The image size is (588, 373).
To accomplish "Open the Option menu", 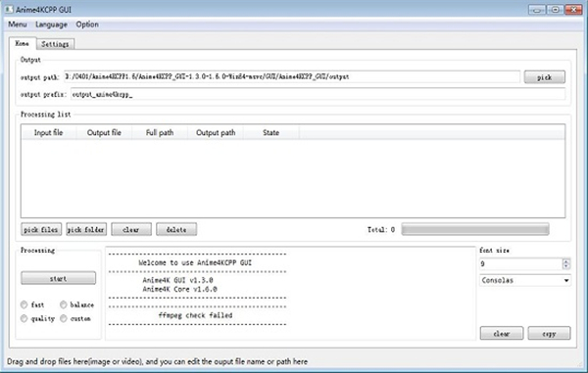I will pyautogui.click(x=87, y=24).
